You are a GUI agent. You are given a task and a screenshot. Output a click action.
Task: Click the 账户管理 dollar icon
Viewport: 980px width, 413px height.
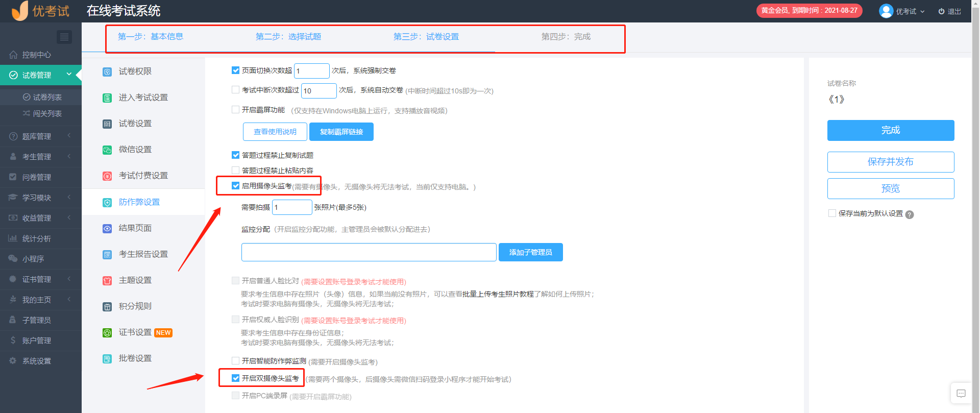[x=13, y=341]
